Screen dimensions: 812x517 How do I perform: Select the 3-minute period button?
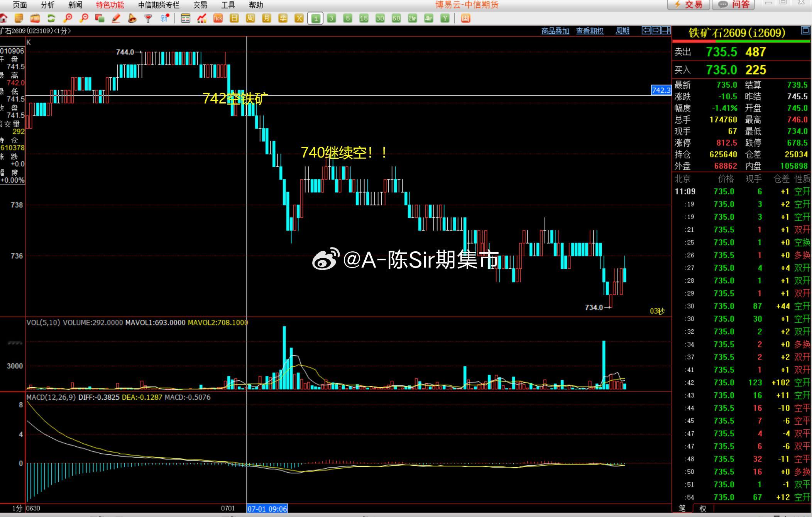pyautogui.click(x=332, y=18)
